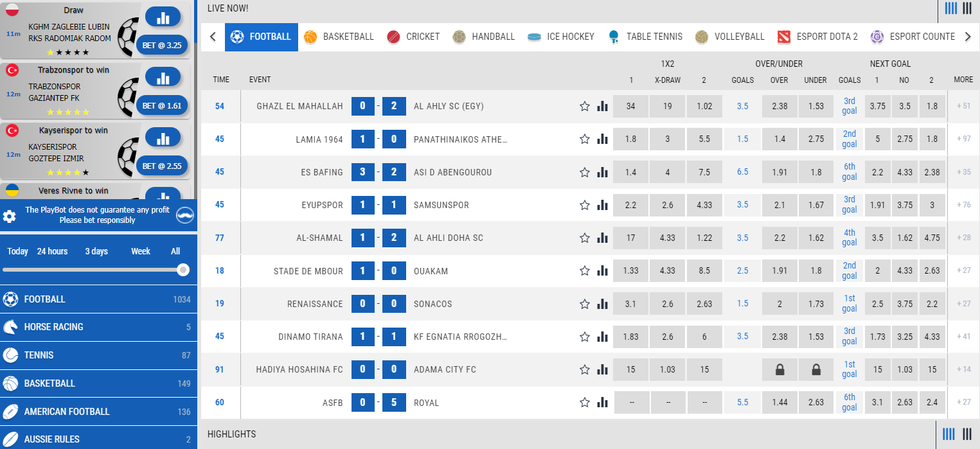Screen dimensions: 980x449
Task: Open chart button on Kayserispor tip card
Action: pos(163,137)
